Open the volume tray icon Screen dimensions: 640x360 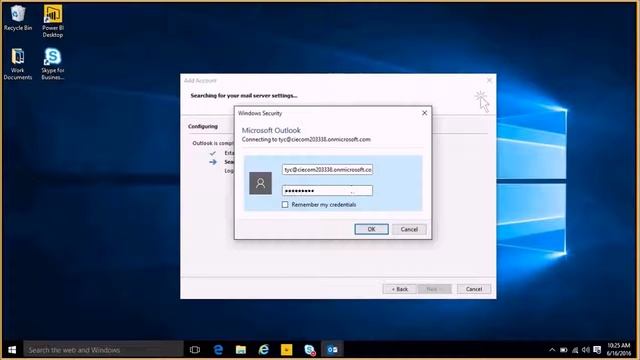click(586, 350)
